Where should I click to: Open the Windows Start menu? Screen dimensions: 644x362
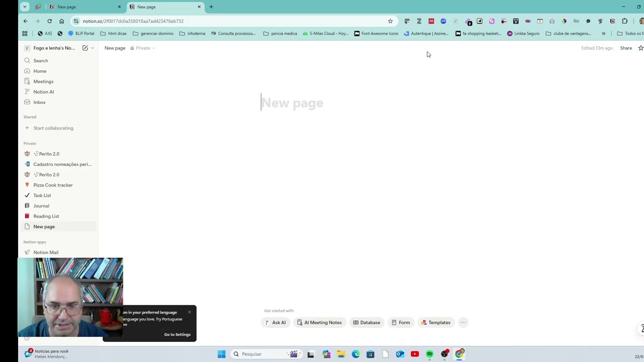click(x=221, y=354)
